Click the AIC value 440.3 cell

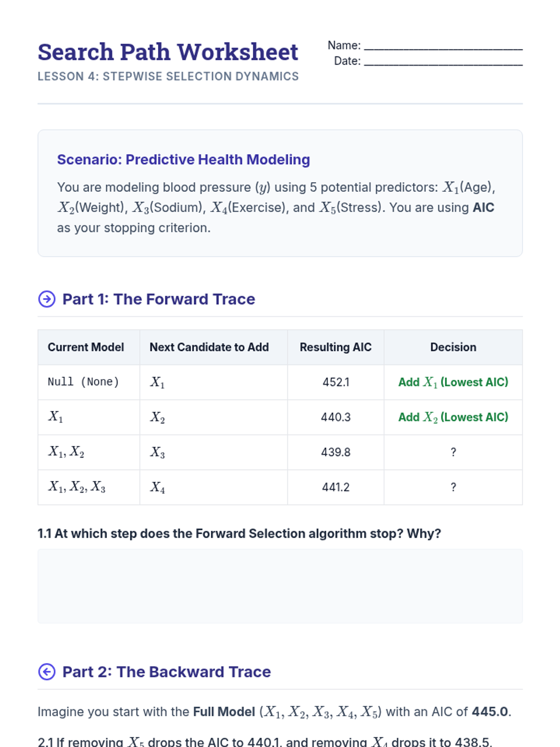pos(336,417)
